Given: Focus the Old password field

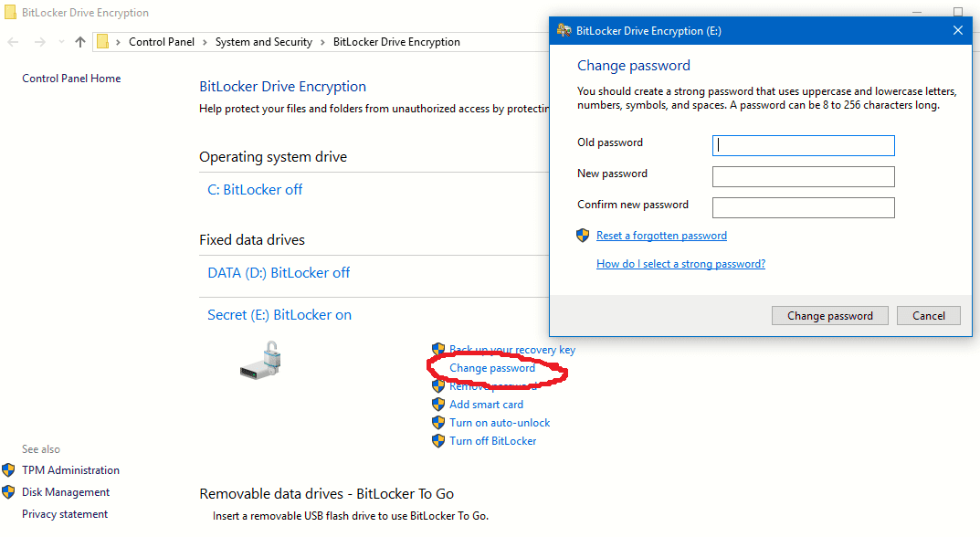Looking at the screenshot, I should (x=803, y=145).
